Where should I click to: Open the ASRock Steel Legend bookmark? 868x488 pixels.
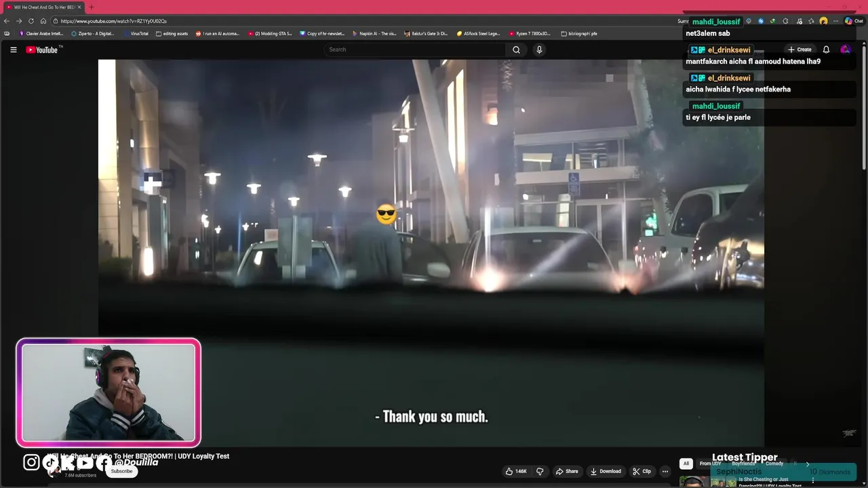[478, 33]
